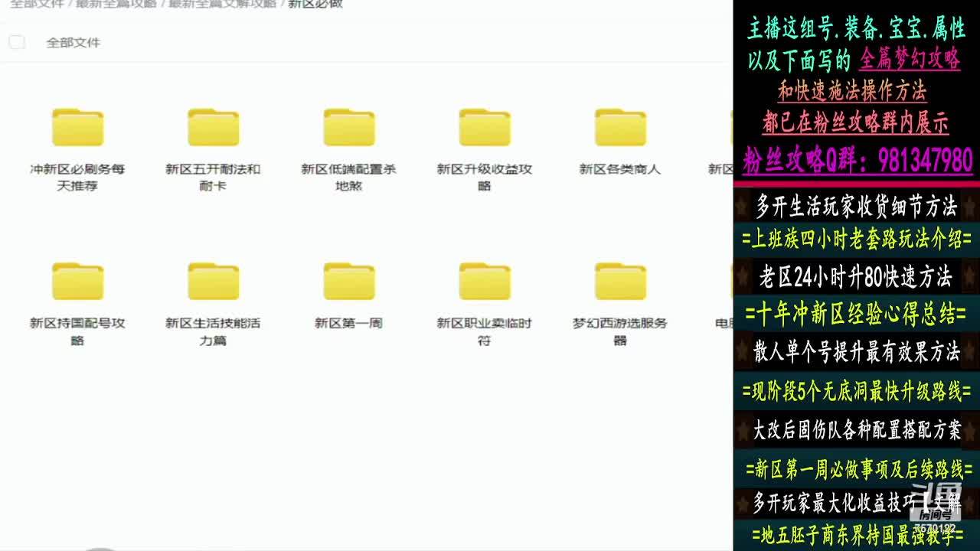Open the 梦幻西游选服务器 folder icon
This screenshot has height=551, width=980.
coord(620,281)
